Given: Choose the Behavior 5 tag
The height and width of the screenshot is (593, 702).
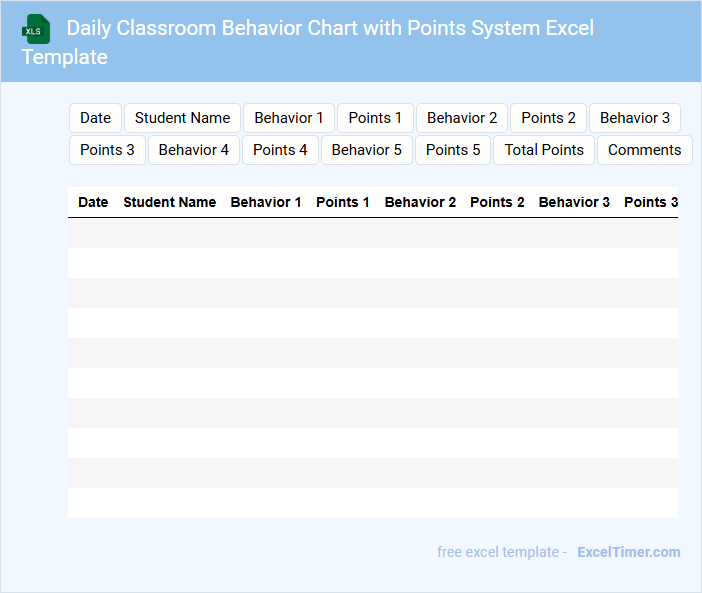Looking at the screenshot, I should (x=367, y=150).
